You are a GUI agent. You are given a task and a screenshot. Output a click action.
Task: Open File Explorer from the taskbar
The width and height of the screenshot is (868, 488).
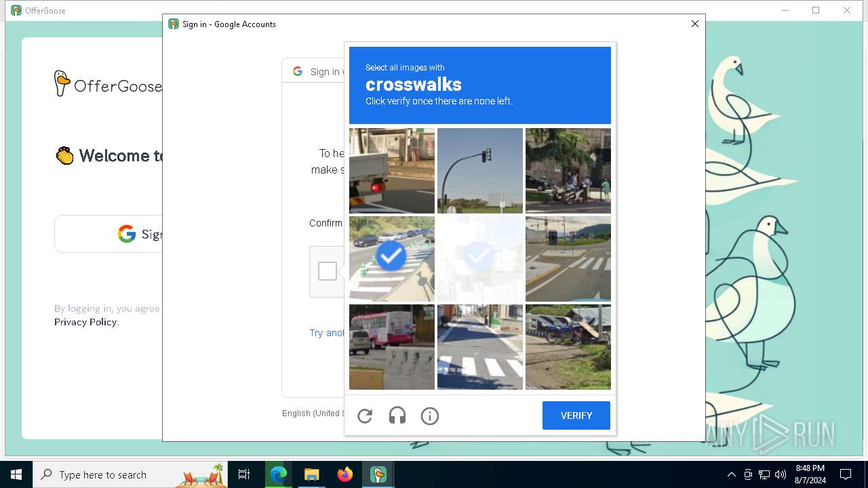[311, 474]
